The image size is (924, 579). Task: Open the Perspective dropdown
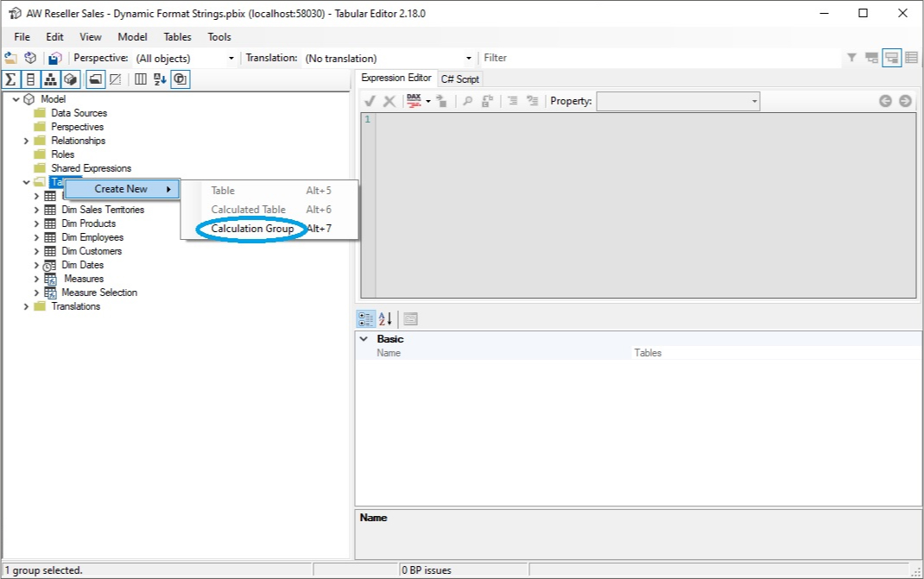[x=230, y=58]
